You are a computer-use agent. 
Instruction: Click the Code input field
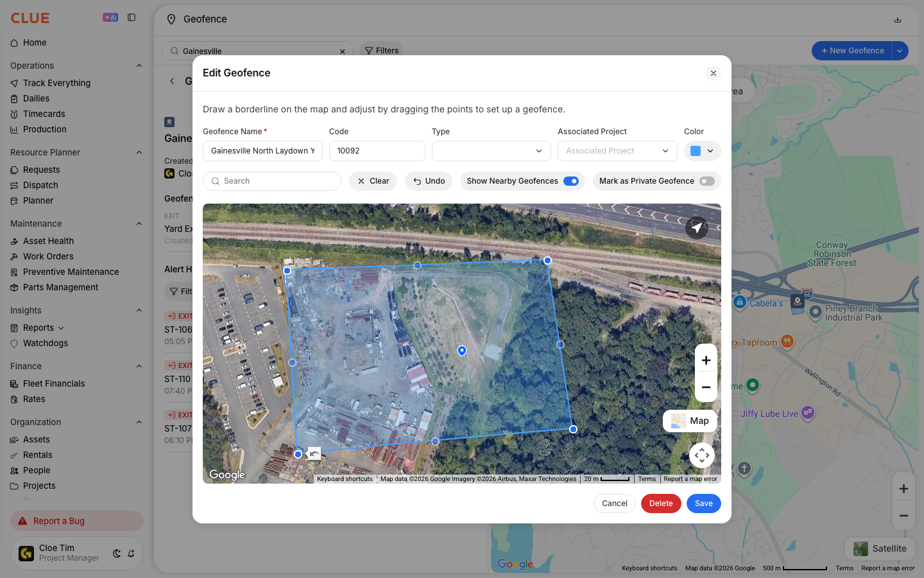(x=377, y=151)
